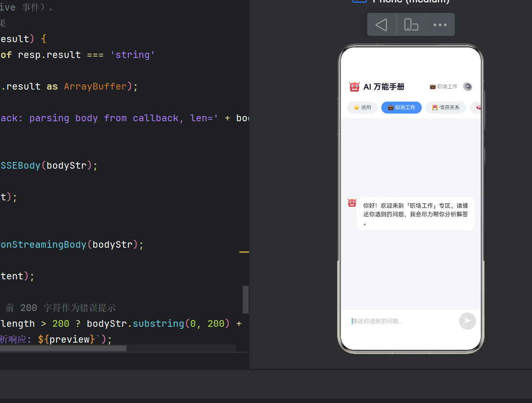Click ArrayBuffer in the code editor
532x403 pixels.
(x=95, y=86)
